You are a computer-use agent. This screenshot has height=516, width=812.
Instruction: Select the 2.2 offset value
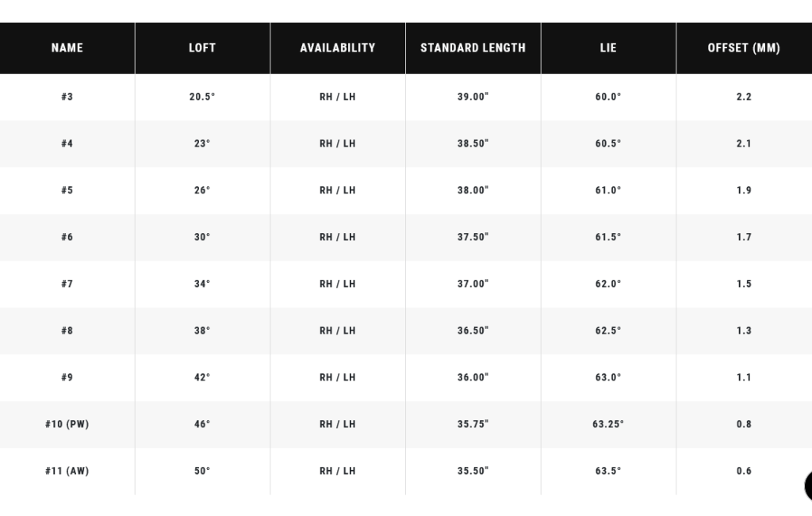(744, 97)
